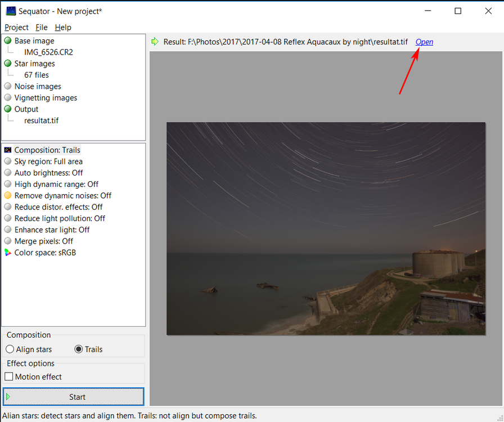The height and width of the screenshot is (422, 504).
Task: Open the File menu
Action: (42, 28)
